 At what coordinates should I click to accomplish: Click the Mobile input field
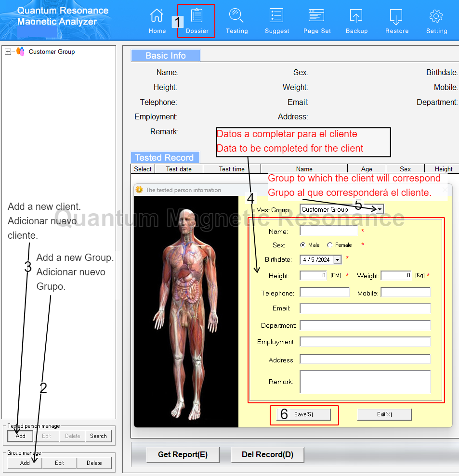[406, 292]
